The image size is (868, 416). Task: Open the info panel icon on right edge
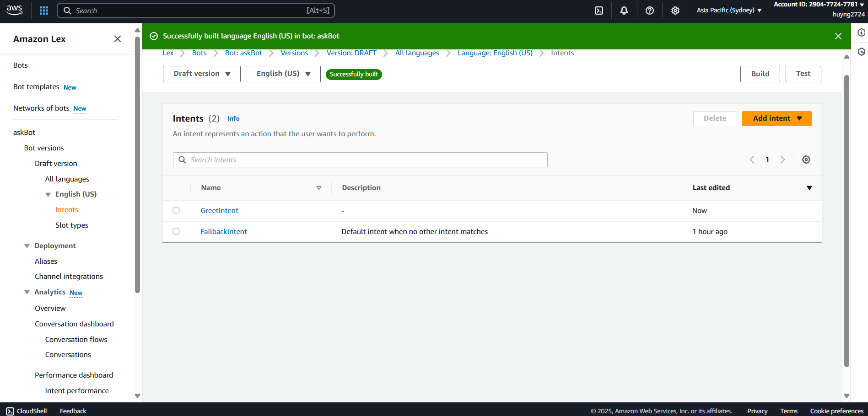pyautogui.click(x=861, y=32)
